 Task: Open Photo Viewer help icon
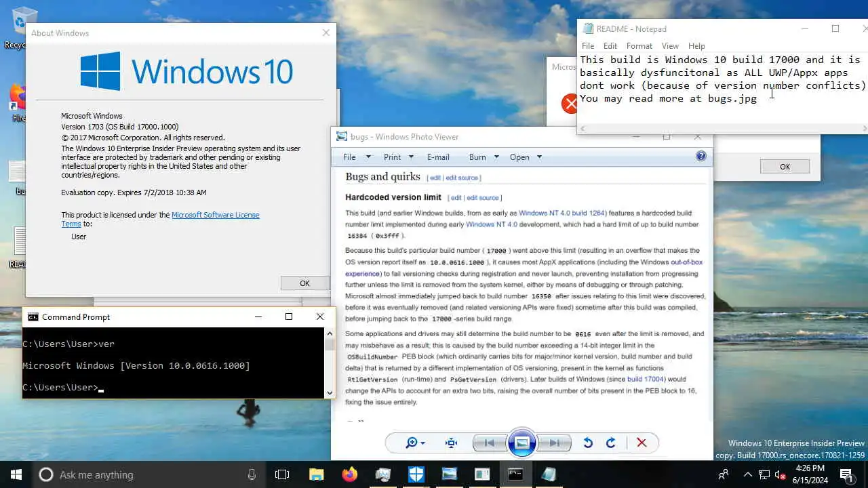[701, 156]
